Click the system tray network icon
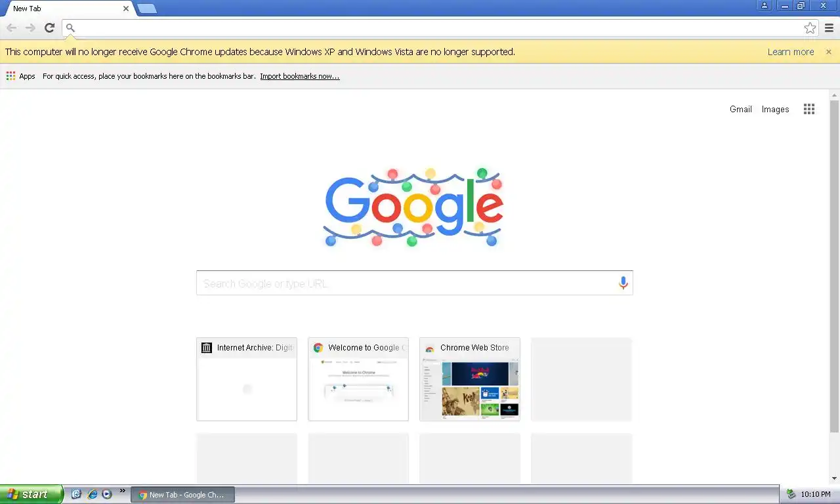The image size is (840, 504). [791, 494]
